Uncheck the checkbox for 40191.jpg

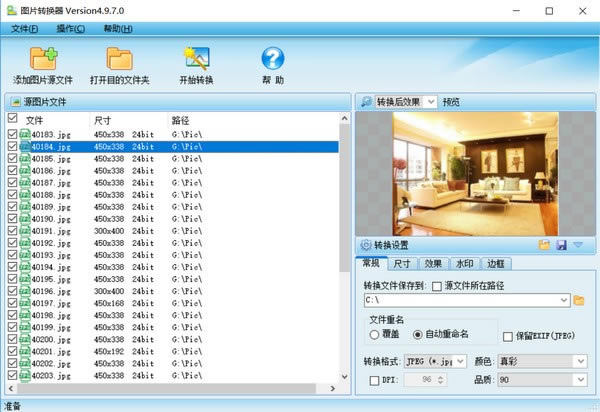click(12, 230)
